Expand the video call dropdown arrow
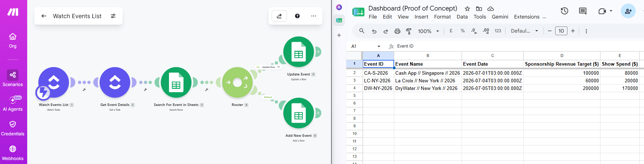 pos(611,11)
